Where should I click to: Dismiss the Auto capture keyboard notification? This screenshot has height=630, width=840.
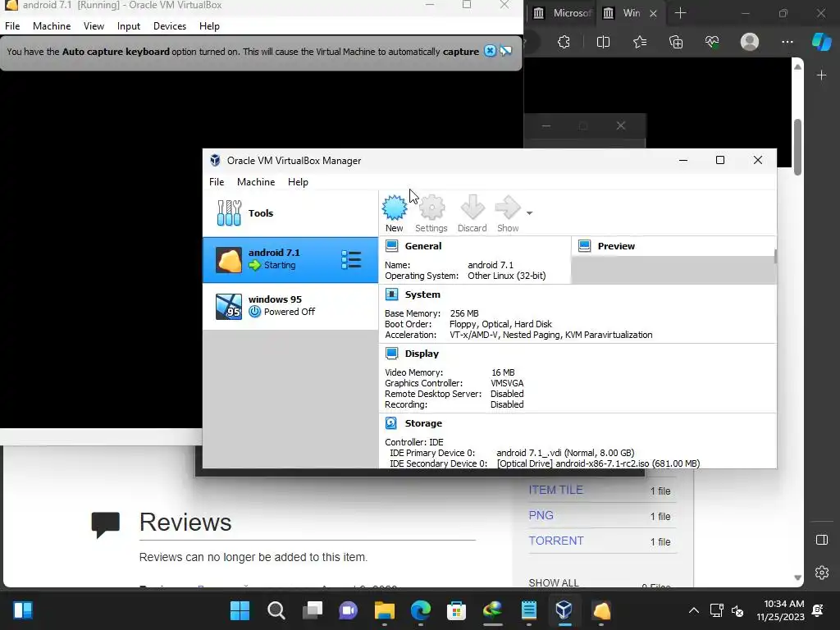pyautogui.click(x=491, y=51)
